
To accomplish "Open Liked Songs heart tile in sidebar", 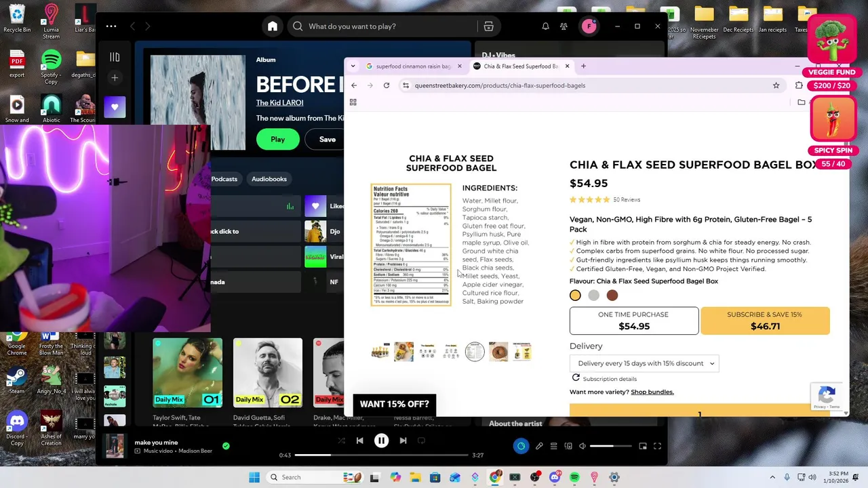I will [x=115, y=107].
